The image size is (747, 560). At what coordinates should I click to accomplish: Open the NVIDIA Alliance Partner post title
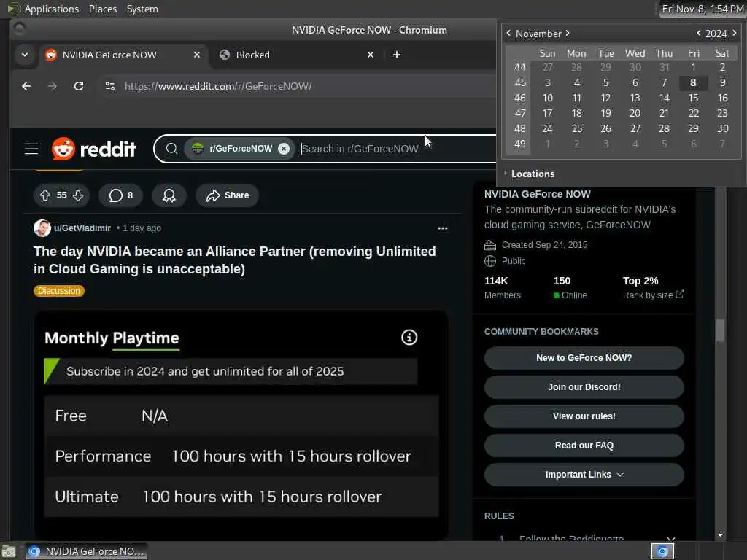235,260
